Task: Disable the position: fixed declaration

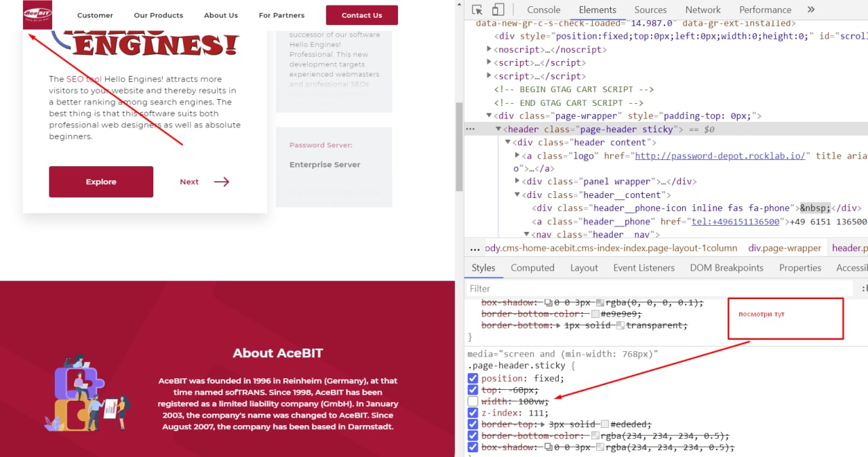Action: pyautogui.click(x=473, y=378)
